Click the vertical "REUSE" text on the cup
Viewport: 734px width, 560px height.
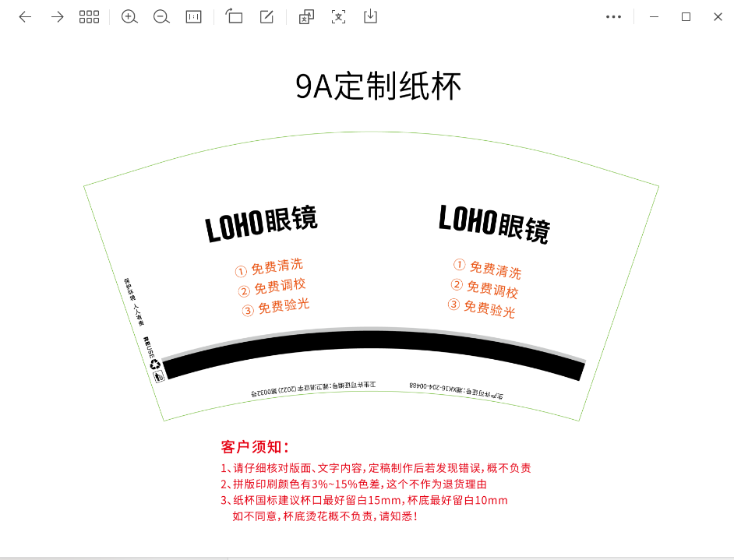point(148,347)
